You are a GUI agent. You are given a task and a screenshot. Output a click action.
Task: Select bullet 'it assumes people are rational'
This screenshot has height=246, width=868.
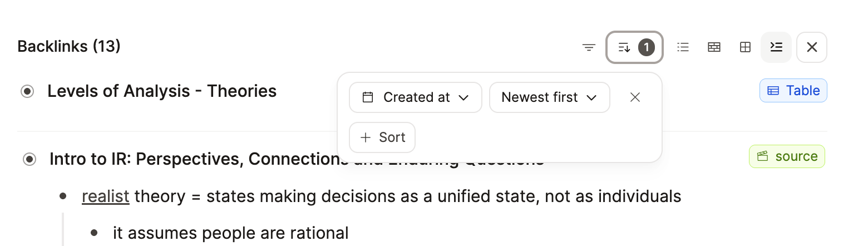pyautogui.click(x=230, y=233)
